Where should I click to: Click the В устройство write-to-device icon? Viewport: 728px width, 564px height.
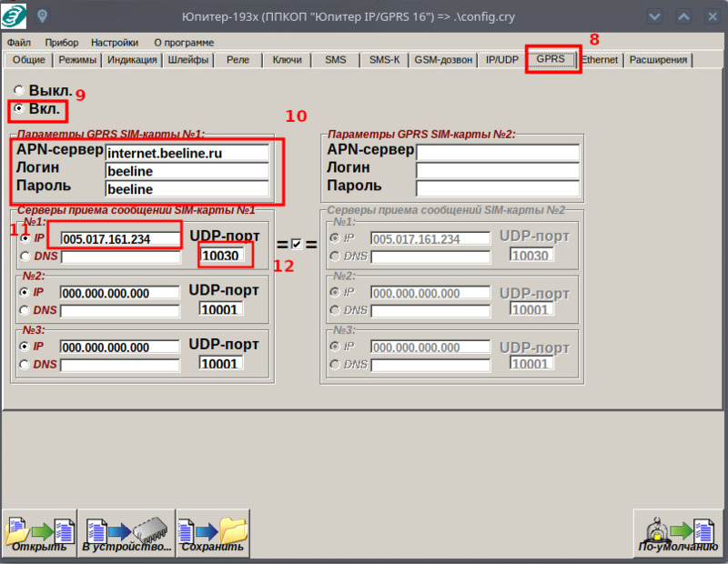tap(126, 532)
